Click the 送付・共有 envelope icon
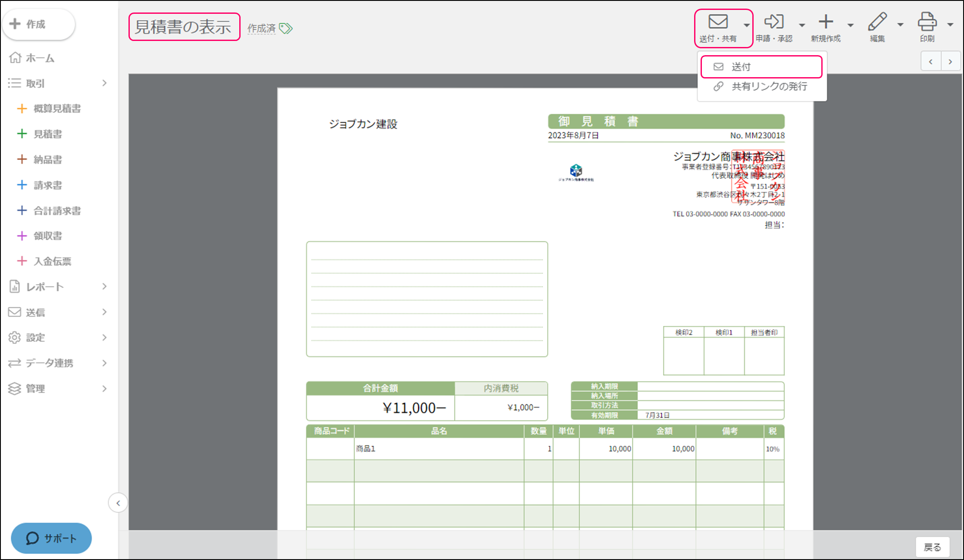The width and height of the screenshot is (964, 560). click(718, 22)
